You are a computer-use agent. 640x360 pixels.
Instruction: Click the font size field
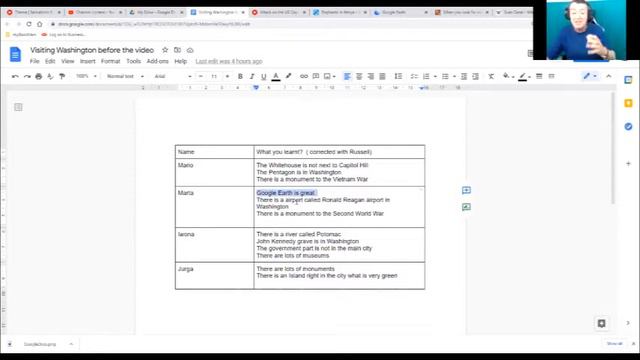[214, 76]
